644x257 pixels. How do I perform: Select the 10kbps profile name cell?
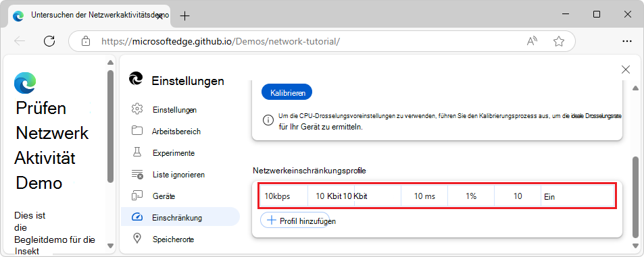(x=284, y=196)
